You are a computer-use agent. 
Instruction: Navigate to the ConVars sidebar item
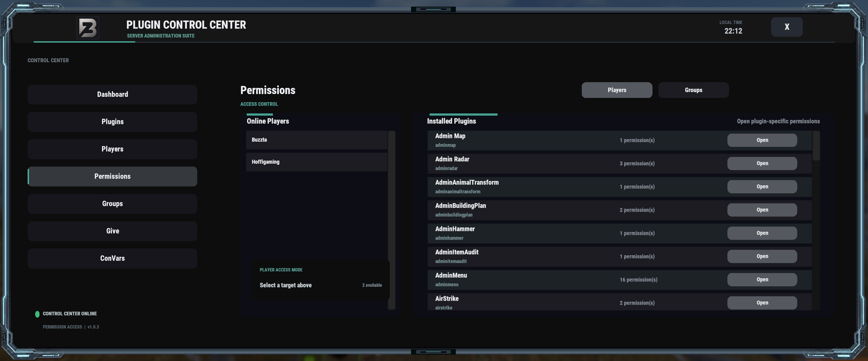click(x=112, y=259)
